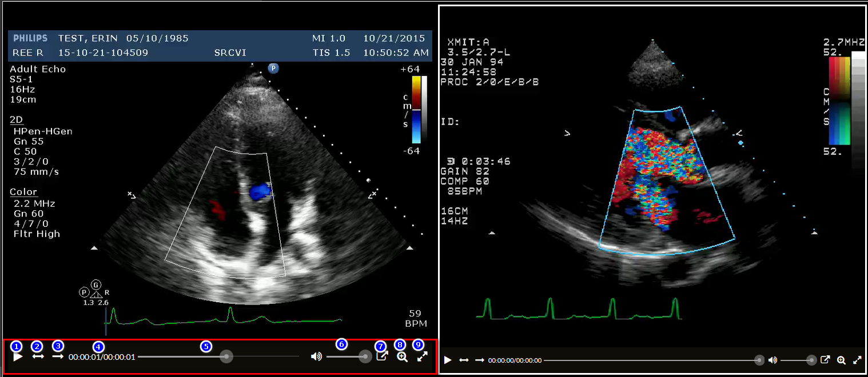
Task: Open right video in pop-out window
Action: pos(825,360)
